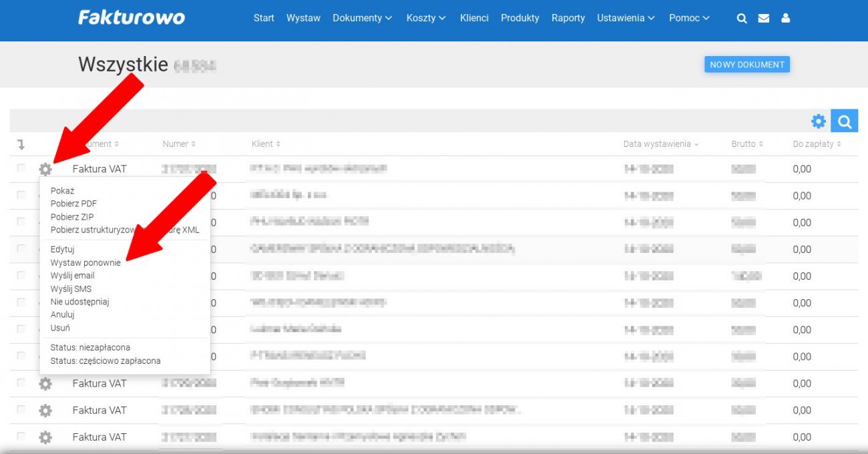The image size is (868, 454).
Task: Select the checkbox of the bottom invoice row
Action: point(21,437)
